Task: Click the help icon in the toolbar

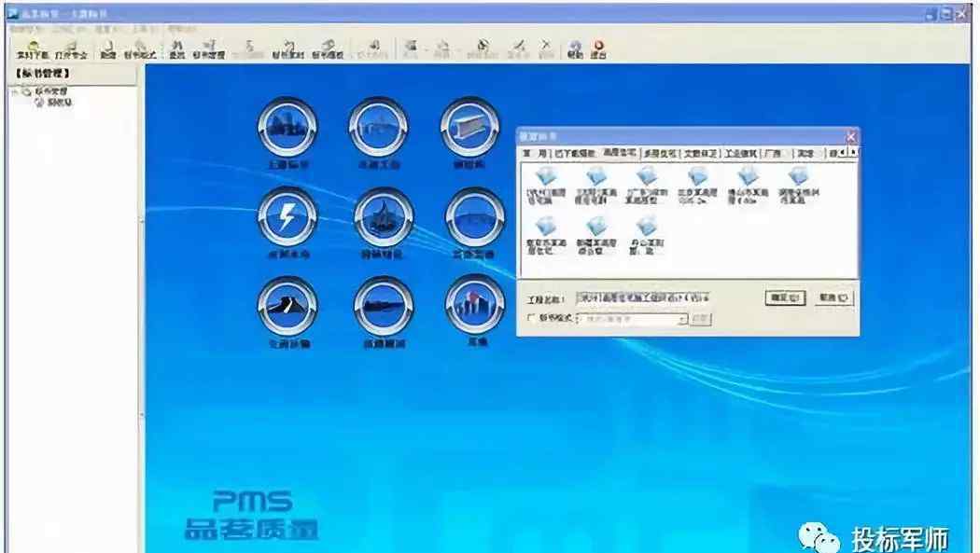Action: coord(575,48)
